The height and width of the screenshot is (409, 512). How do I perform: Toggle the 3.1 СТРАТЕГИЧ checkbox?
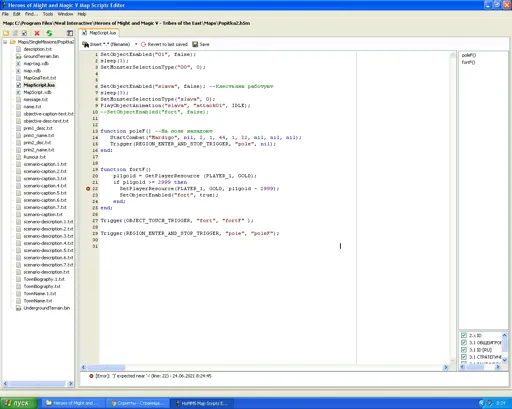(464, 357)
